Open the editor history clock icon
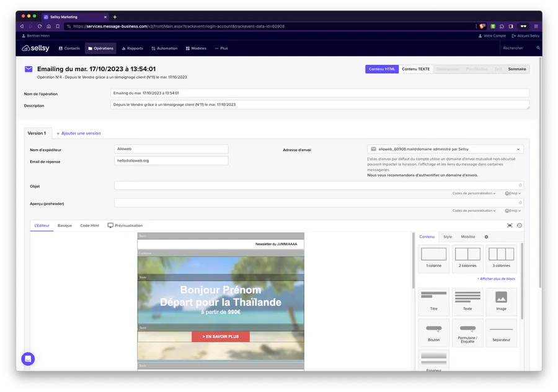The image size is (558, 392). (519, 225)
